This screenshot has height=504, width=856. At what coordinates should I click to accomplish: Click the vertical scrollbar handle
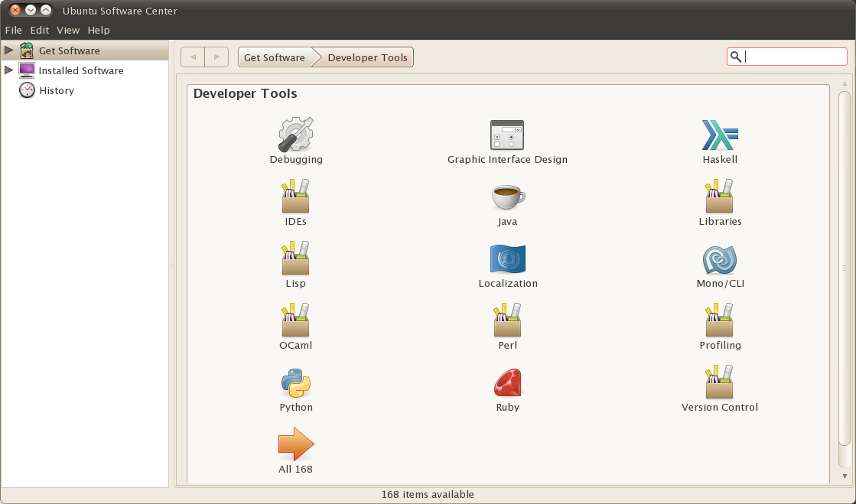click(x=844, y=268)
